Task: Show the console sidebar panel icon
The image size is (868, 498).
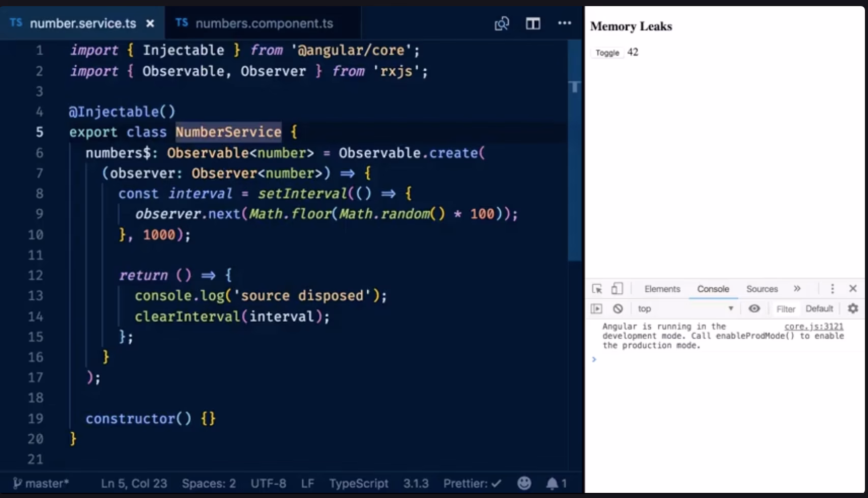Action: pyautogui.click(x=596, y=309)
